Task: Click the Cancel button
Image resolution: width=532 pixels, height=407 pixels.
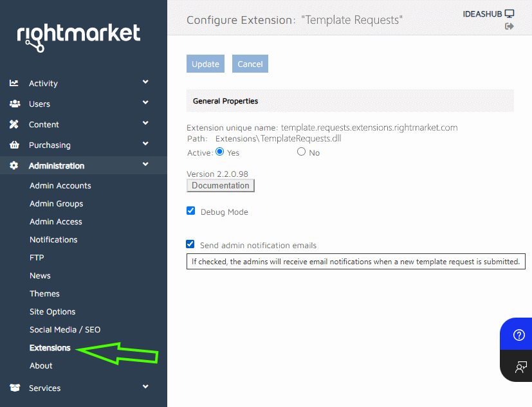Action: [250, 64]
